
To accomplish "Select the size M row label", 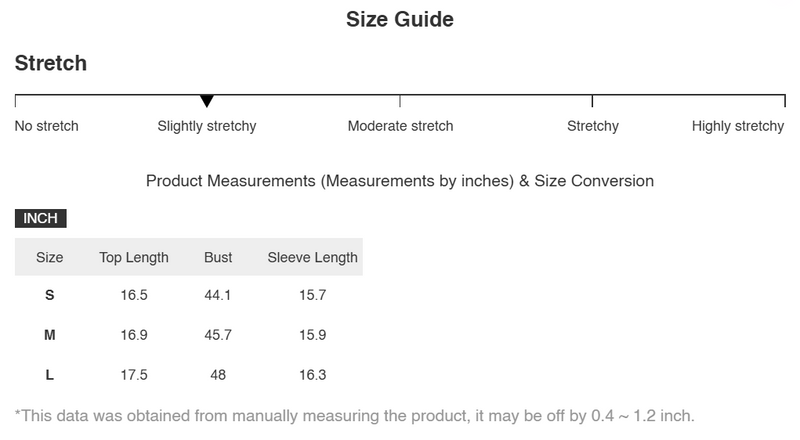I will (49, 335).
